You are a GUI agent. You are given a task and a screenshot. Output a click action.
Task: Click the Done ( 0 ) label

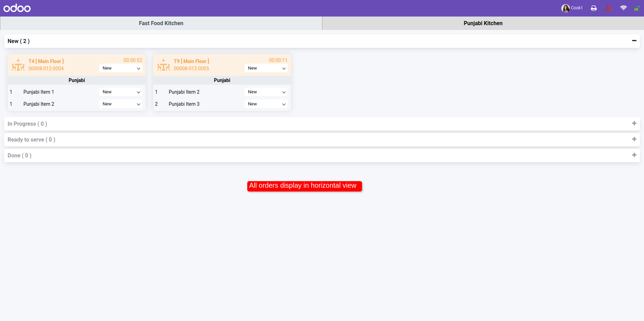pyautogui.click(x=20, y=155)
